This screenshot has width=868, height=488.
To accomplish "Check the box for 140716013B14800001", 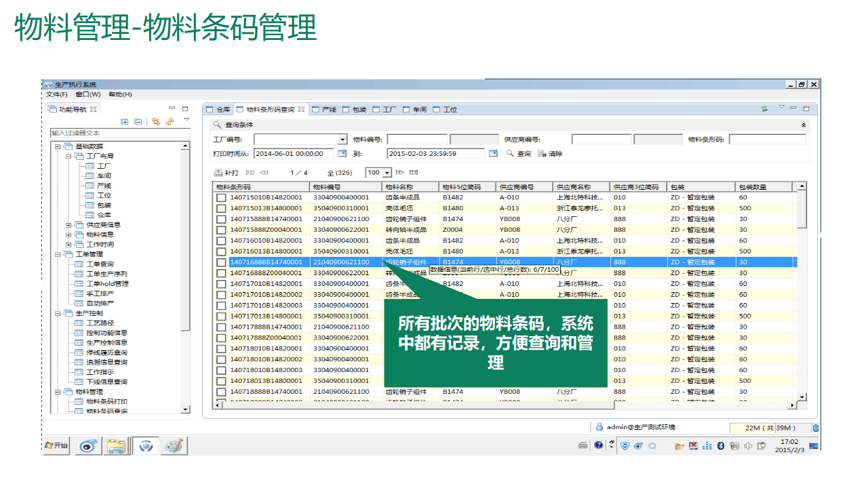I will 221,251.
